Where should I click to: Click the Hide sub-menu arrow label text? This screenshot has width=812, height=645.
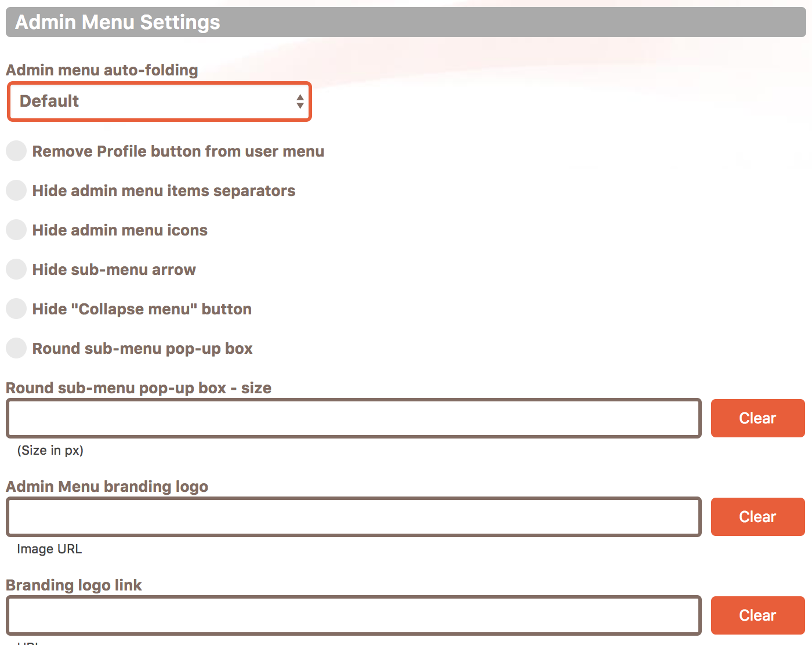click(x=114, y=270)
